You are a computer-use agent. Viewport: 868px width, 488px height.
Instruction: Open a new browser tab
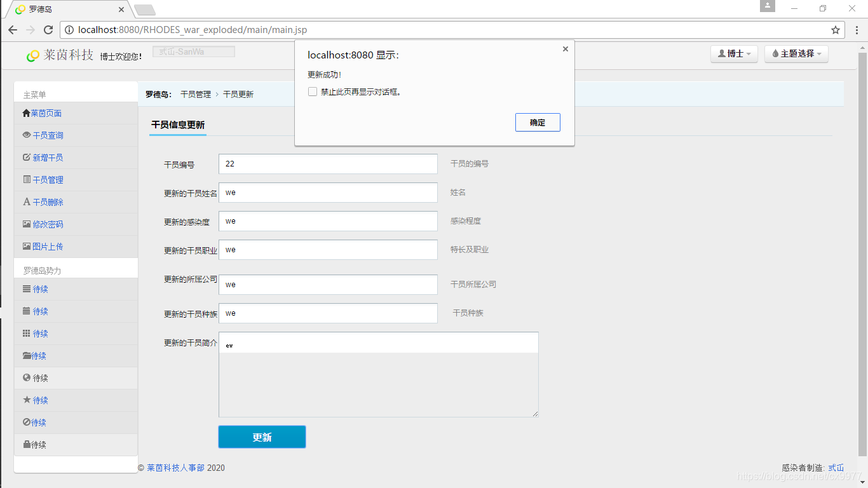(x=145, y=10)
